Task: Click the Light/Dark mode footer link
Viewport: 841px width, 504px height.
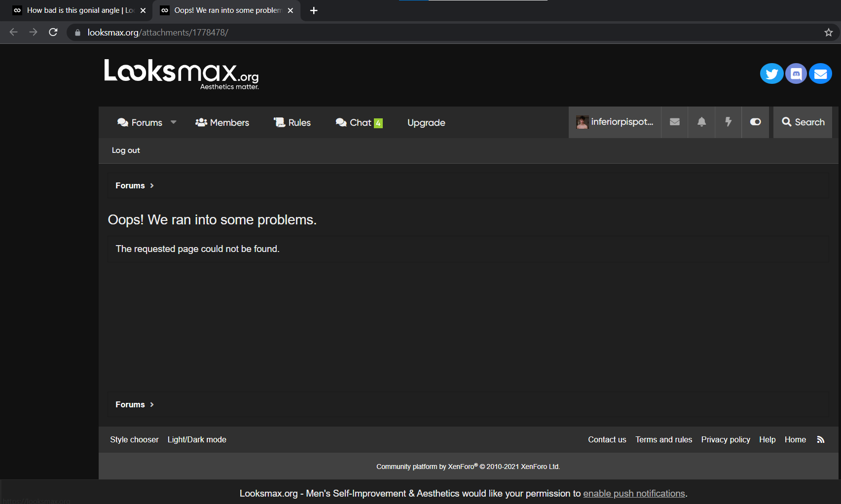Action: point(197,439)
